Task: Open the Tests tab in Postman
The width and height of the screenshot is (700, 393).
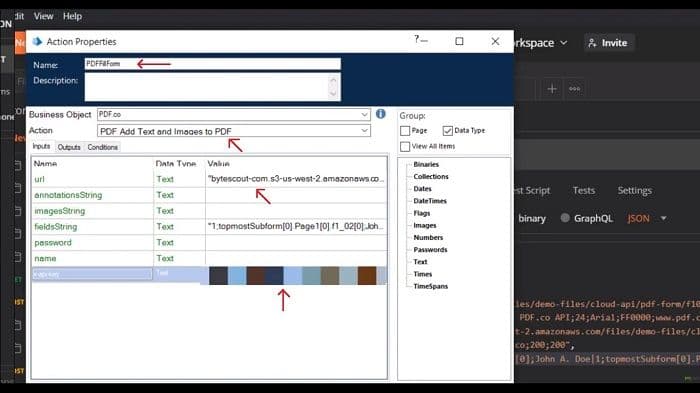Action: 584,190
